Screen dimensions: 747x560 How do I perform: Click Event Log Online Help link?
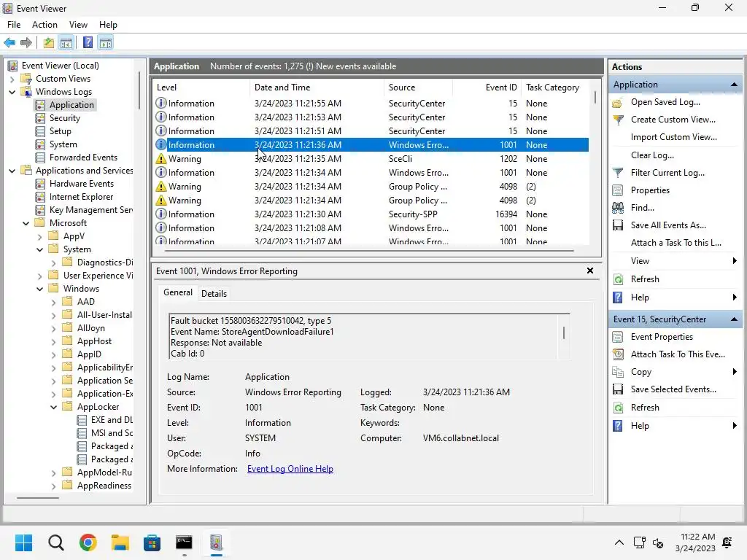coord(290,469)
